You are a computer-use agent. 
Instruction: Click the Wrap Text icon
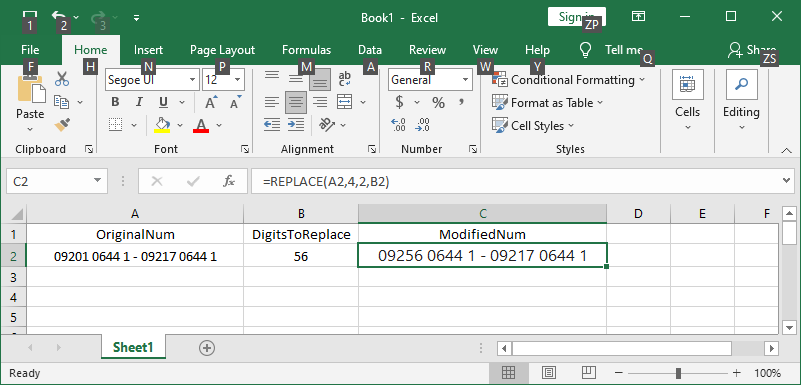(345, 79)
